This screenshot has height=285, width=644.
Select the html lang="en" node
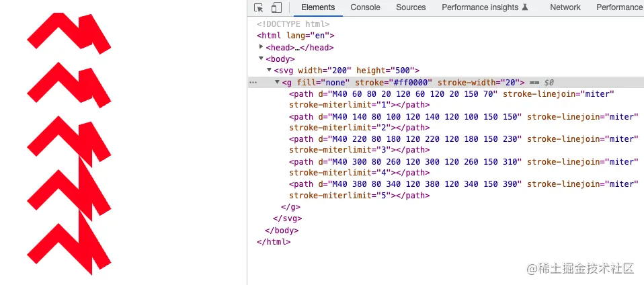296,36
